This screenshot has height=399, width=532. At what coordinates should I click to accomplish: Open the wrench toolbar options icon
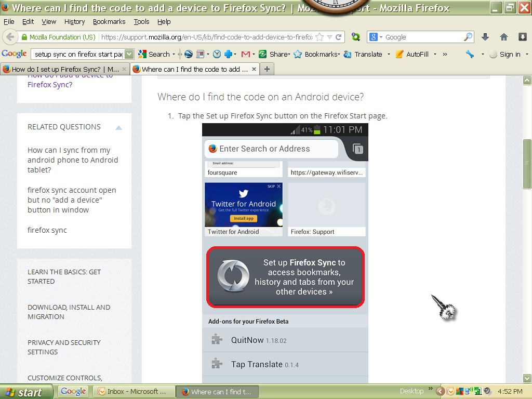coord(470,54)
